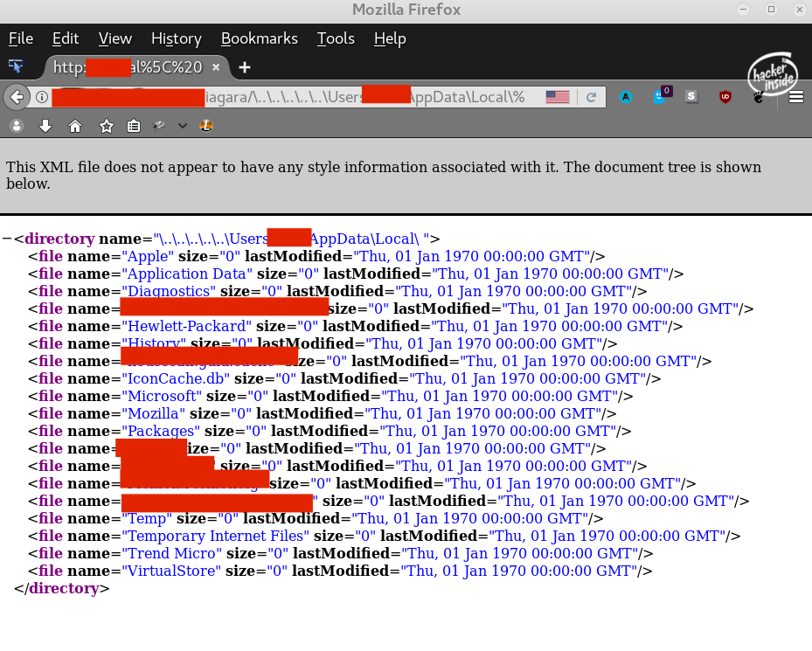Screen dimensions: 812x651
Task: Open the Edit menu
Action: [66, 38]
